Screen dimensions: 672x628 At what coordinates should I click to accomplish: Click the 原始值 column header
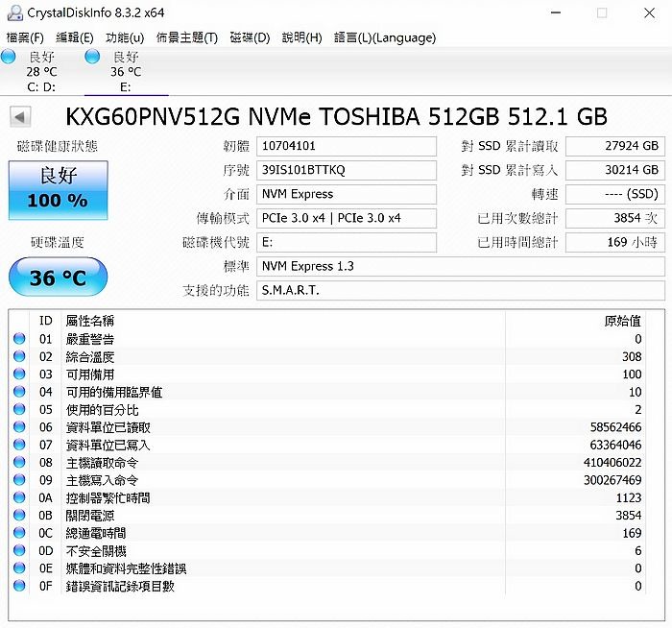[x=623, y=321]
